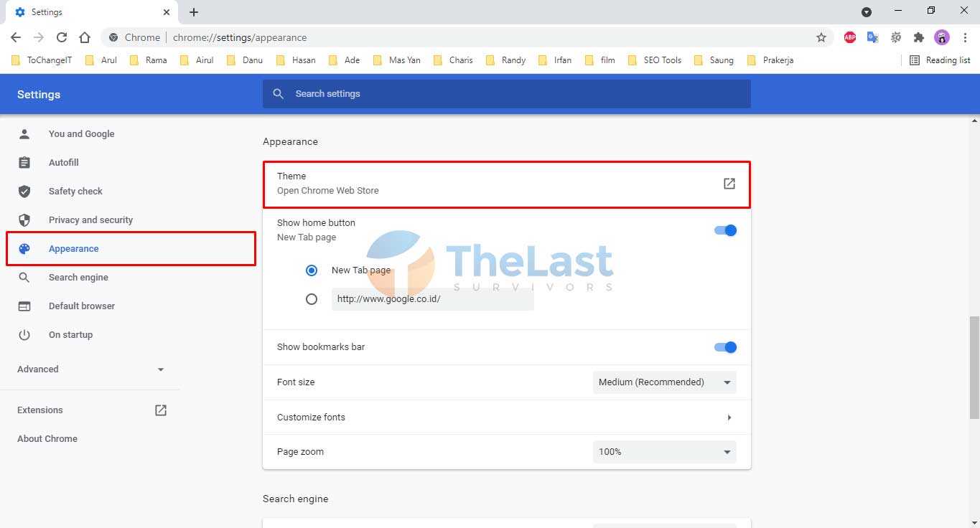
Task: Open the gear extension icon in toolbar
Action: 896,37
